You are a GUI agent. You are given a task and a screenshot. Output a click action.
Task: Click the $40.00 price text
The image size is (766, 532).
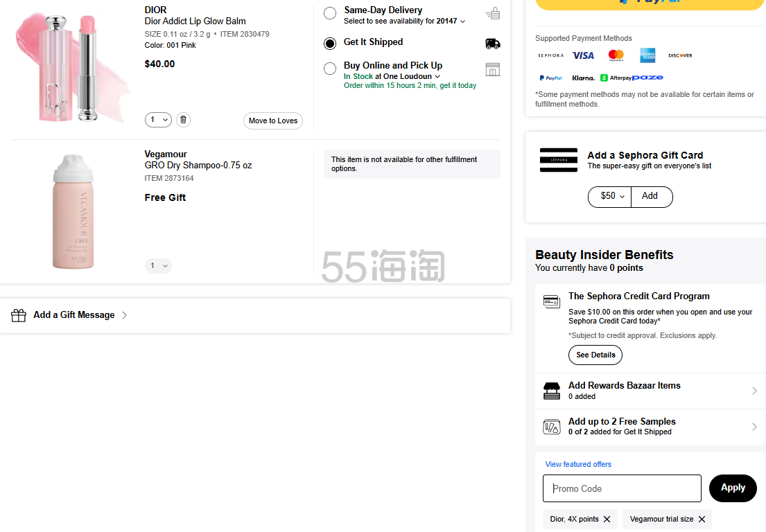click(x=159, y=64)
